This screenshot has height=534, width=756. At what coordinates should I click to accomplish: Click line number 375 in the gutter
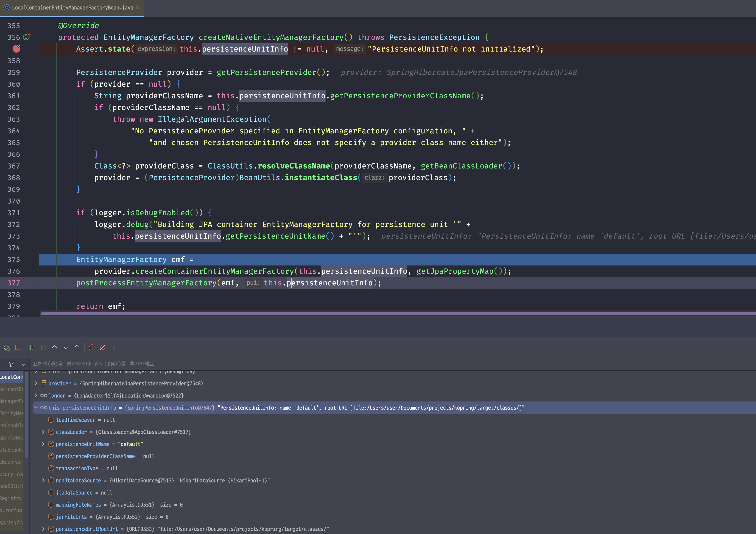(14, 260)
